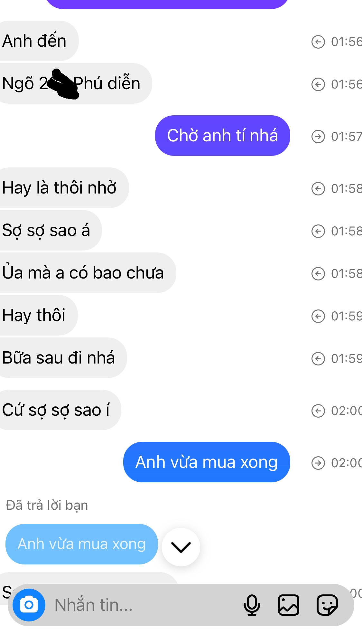362x644 pixels.
Task: Tap the "Sợ sợ sao á" message
Action: tap(46, 230)
